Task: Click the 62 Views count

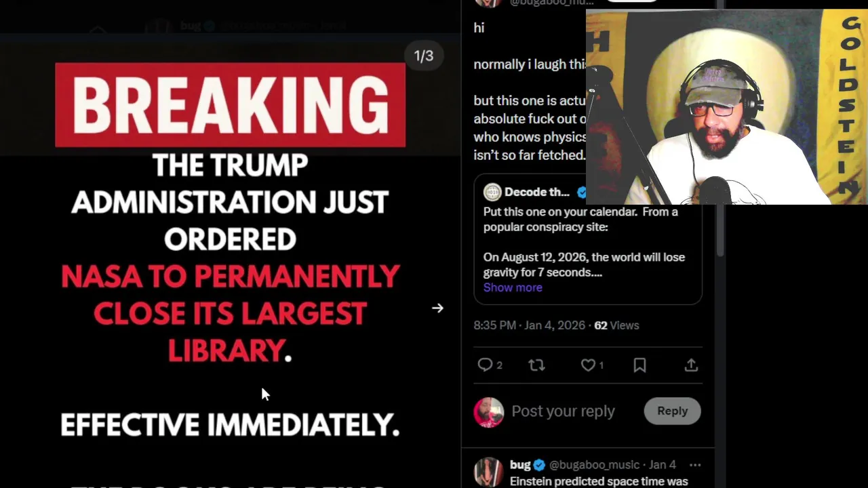Action: click(x=616, y=325)
